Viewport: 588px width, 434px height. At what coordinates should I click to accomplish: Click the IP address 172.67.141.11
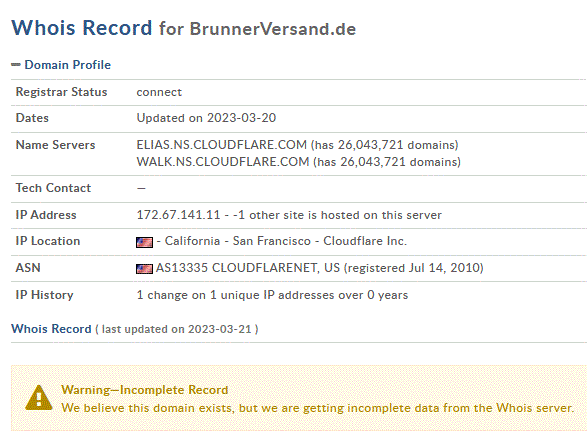point(178,215)
